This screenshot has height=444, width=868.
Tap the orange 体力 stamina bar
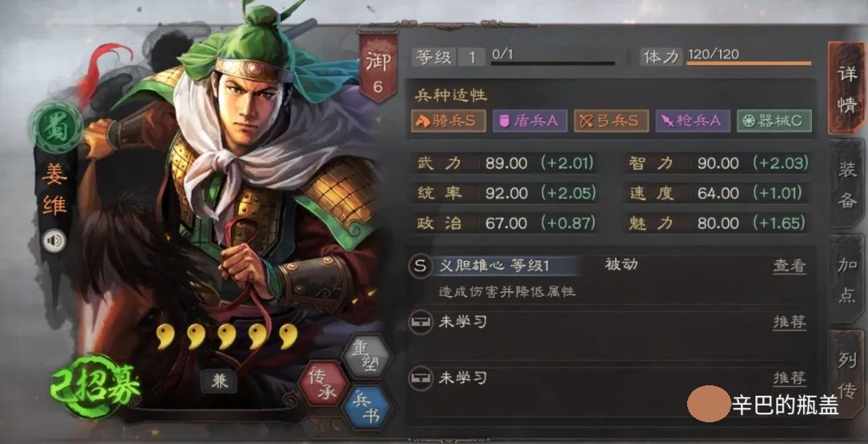[748, 64]
